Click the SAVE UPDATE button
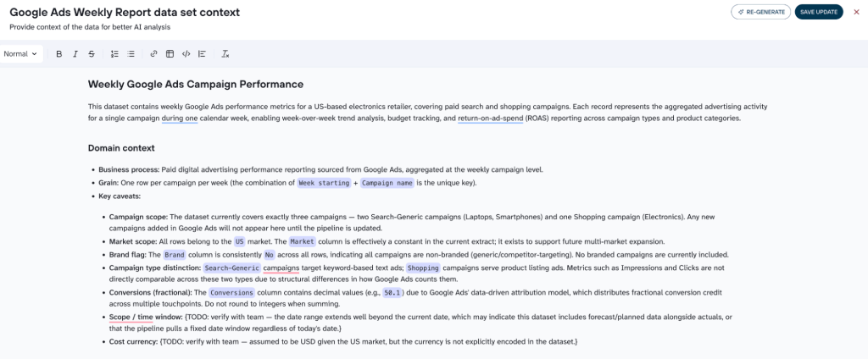This screenshot has height=359, width=868. 819,12
